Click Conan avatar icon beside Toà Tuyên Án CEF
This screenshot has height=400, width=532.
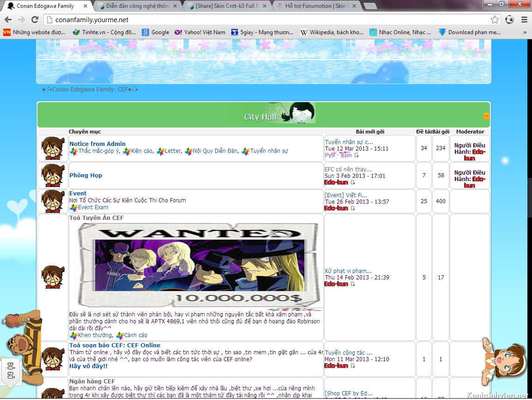click(x=53, y=277)
